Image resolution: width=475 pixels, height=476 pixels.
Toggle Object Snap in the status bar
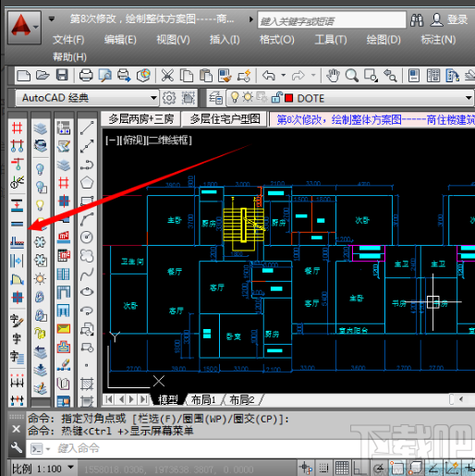(397, 468)
